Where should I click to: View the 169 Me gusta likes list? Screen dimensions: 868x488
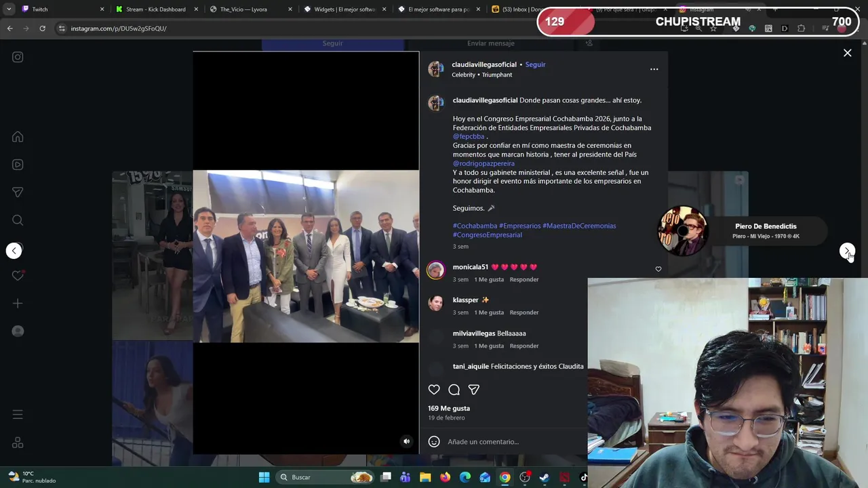[x=449, y=408]
